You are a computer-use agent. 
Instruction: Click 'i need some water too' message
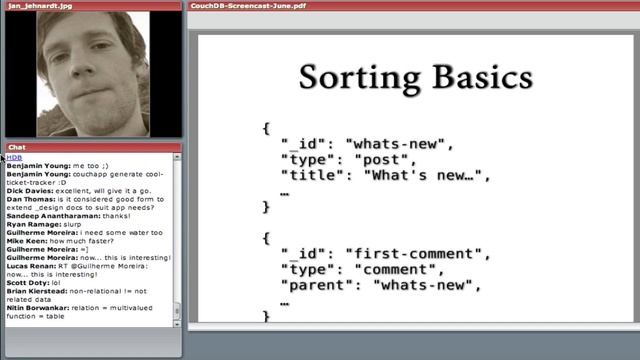[x=84, y=233]
